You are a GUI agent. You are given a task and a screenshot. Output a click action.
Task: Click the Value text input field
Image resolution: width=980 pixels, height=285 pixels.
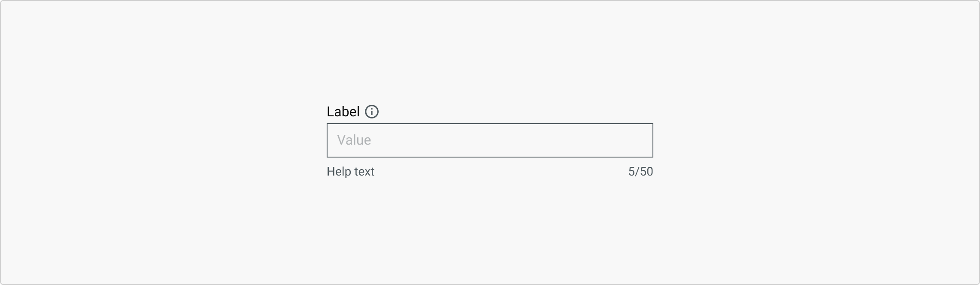pos(490,140)
